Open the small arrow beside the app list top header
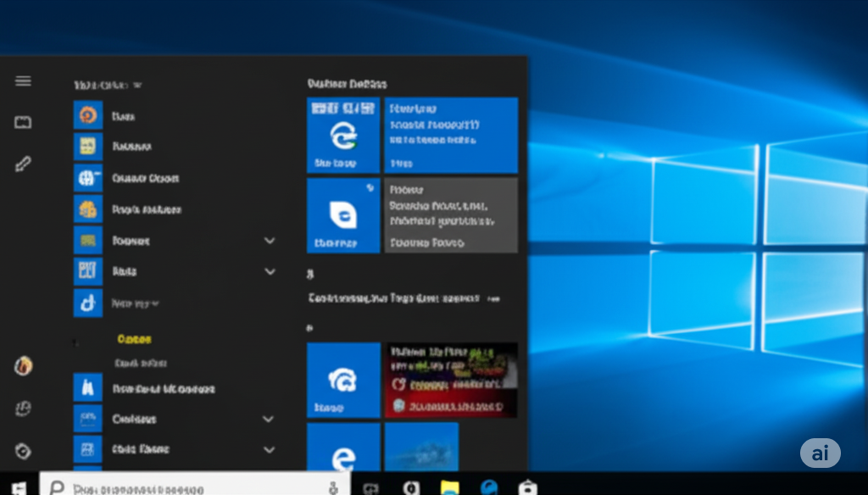Screen dimensions: 868x495 click(x=137, y=86)
